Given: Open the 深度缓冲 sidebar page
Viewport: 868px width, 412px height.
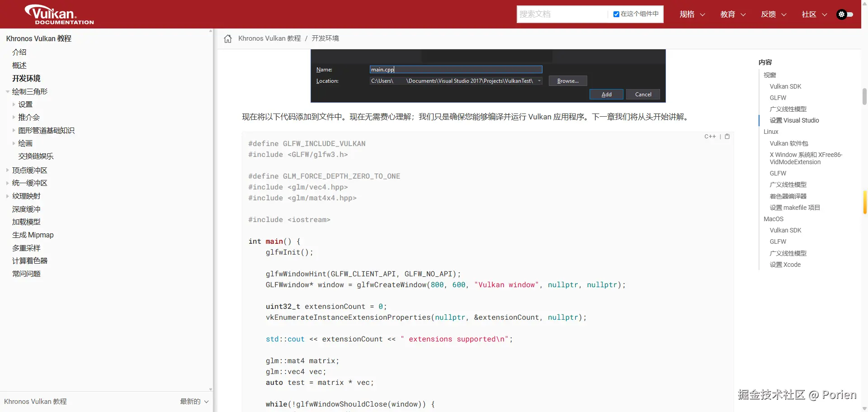Looking at the screenshot, I should (26, 209).
